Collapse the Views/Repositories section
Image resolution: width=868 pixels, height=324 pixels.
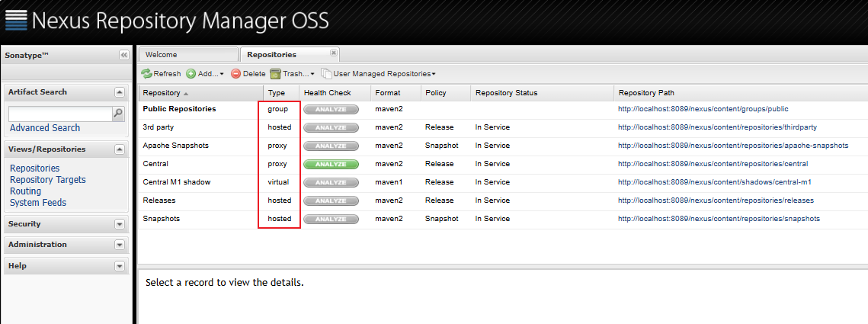(x=120, y=149)
